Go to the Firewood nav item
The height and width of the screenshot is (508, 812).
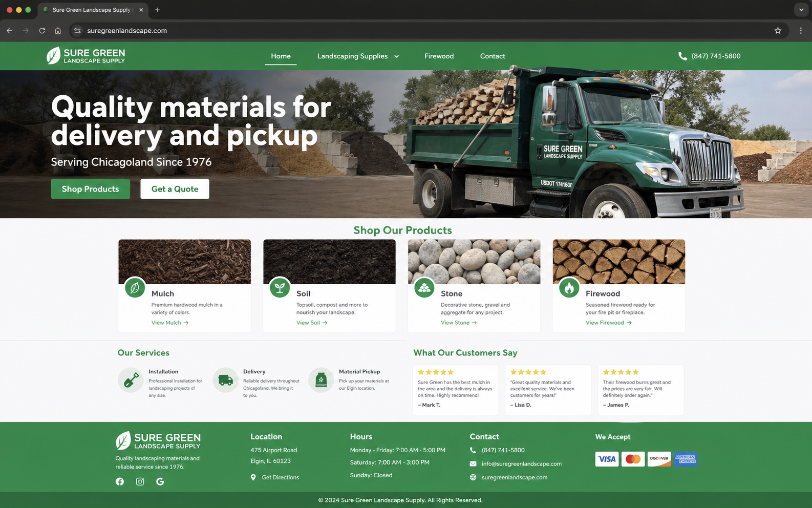click(x=439, y=56)
